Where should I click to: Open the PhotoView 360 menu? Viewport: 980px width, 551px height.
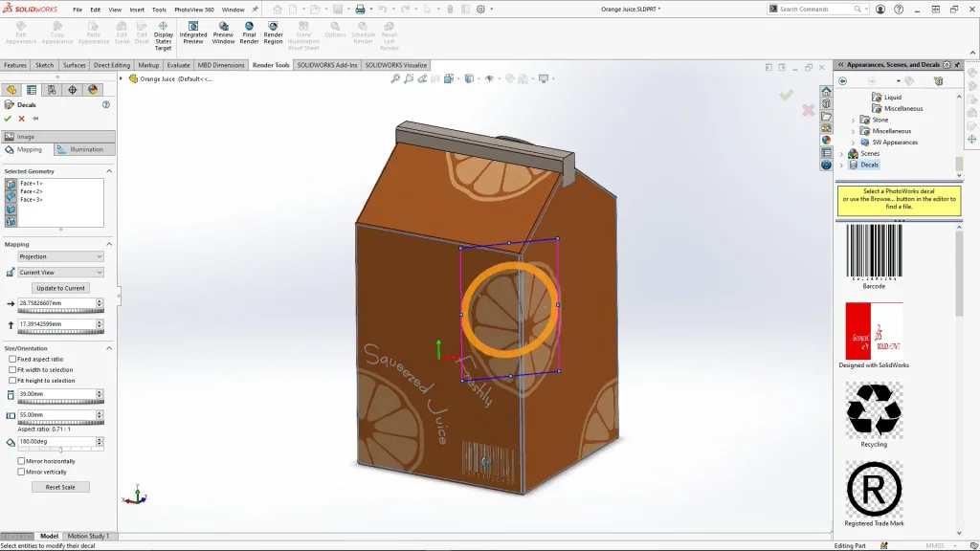(193, 10)
